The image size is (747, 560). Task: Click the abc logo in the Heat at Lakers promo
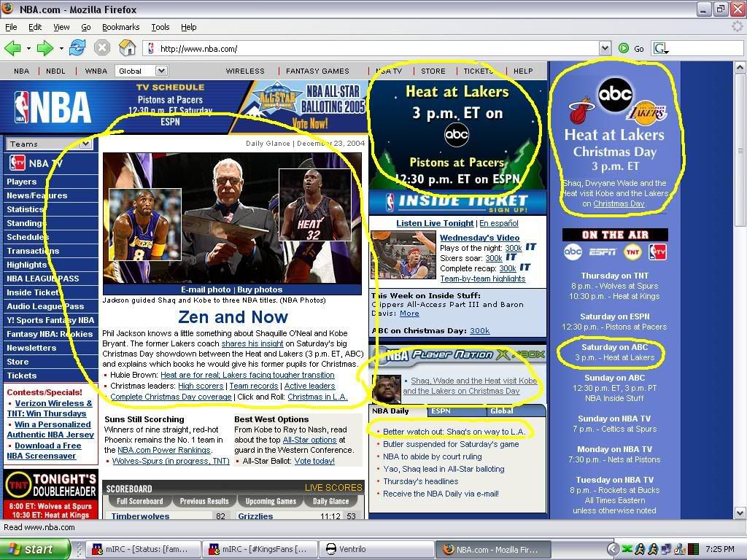457,135
